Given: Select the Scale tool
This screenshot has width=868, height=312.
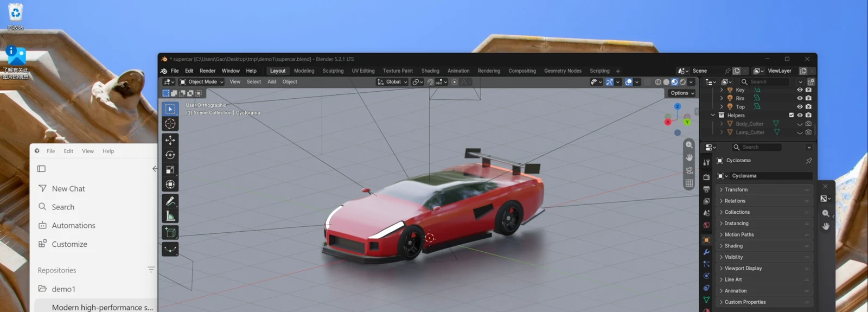Looking at the screenshot, I should pos(170,170).
